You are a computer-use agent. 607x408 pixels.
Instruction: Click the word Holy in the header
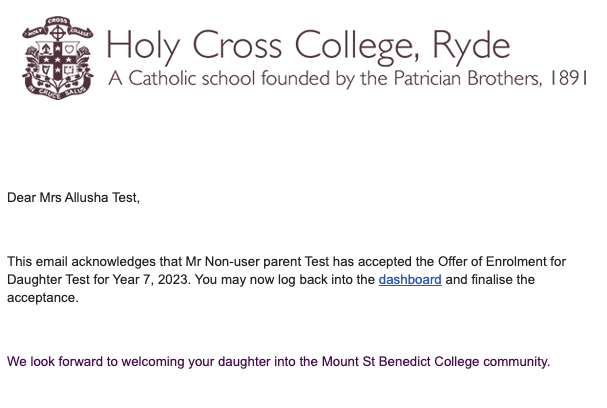[141, 44]
